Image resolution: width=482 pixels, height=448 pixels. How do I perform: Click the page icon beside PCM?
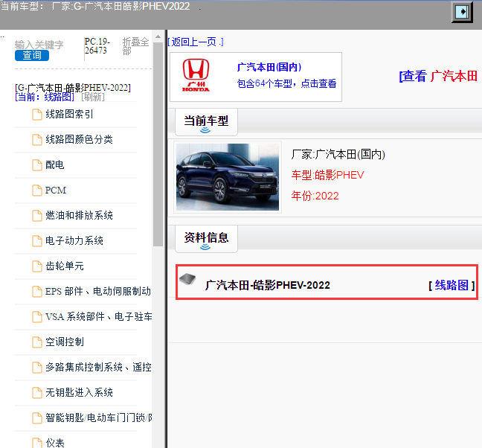37,191
